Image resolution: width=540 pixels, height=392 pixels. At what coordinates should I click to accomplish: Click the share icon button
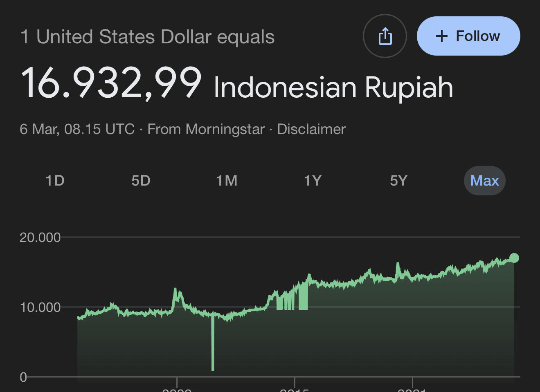pyautogui.click(x=385, y=36)
